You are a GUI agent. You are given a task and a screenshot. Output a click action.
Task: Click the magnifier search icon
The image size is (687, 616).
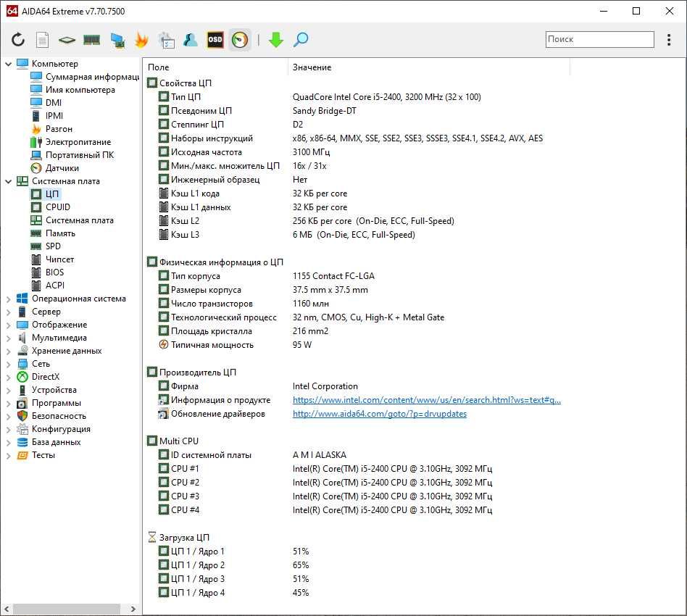click(x=301, y=40)
